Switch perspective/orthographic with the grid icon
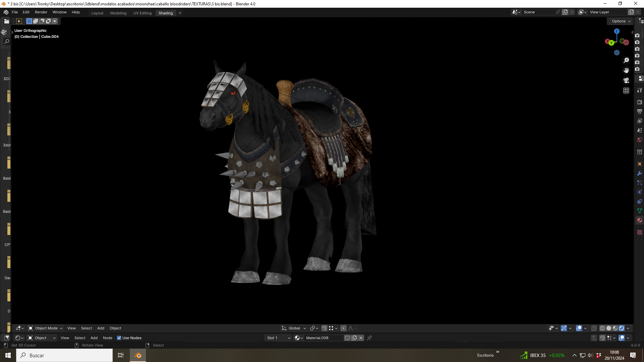644x362 pixels. 626,90
